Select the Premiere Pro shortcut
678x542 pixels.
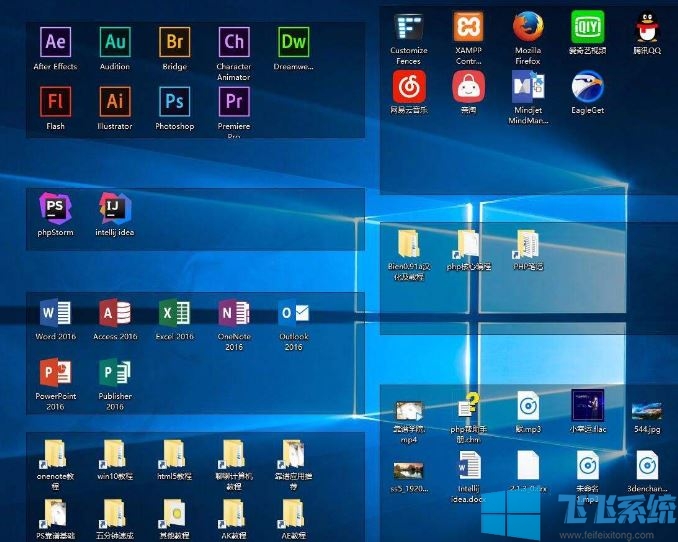pos(234,102)
